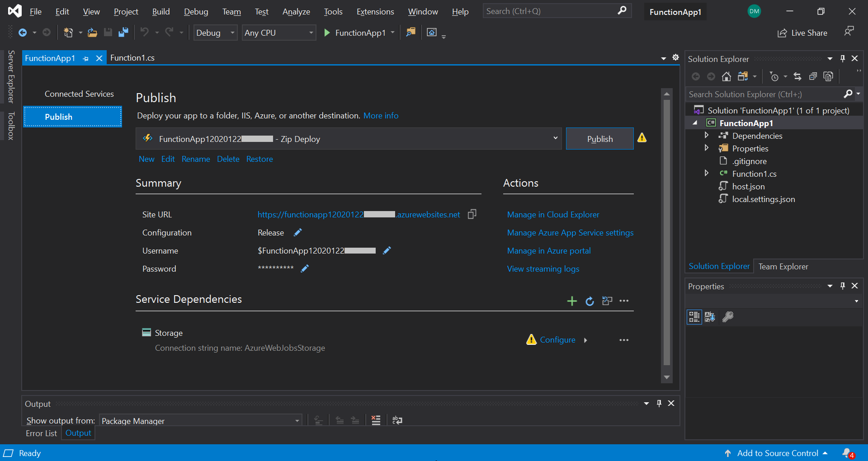
Task: Click the Save All icon
Action: coord(123,33)
